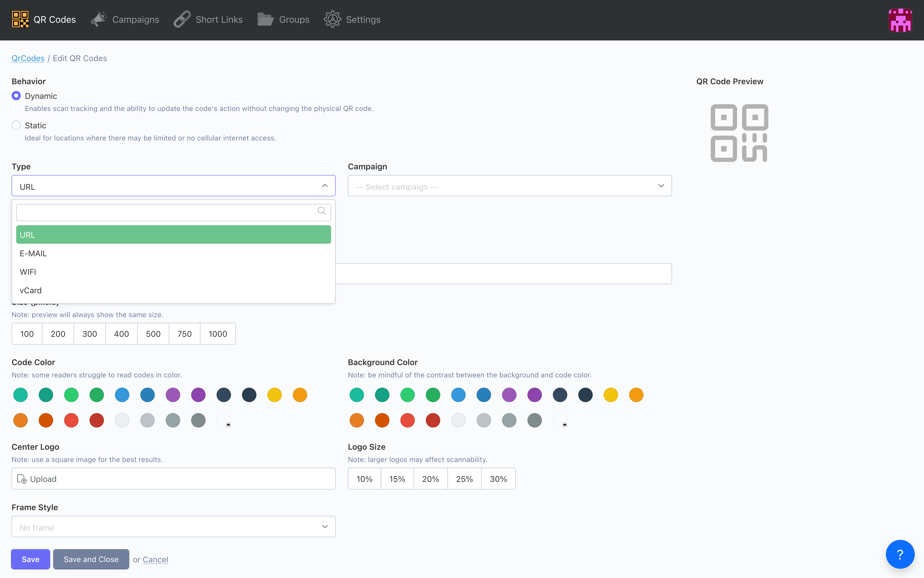This screenshot has height=578, width=924.
Task: Click the search magnifier in Type dropdown
Action: 322,211
